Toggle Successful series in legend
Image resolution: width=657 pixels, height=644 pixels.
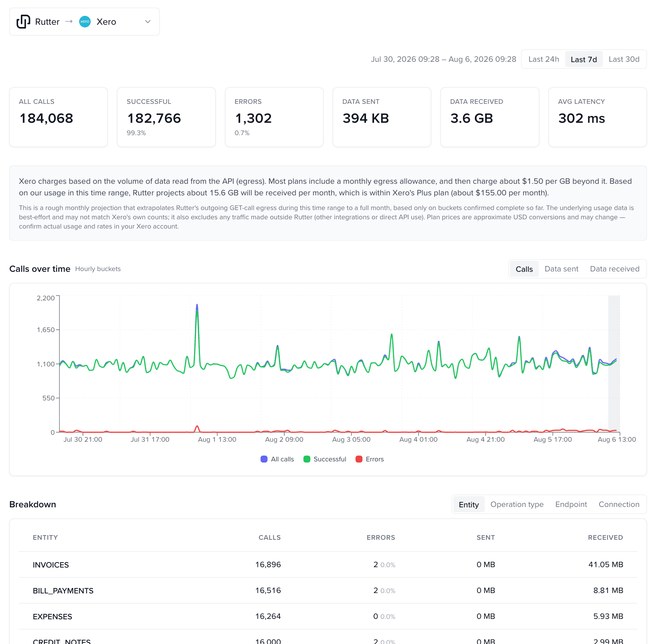click(325, 459)
